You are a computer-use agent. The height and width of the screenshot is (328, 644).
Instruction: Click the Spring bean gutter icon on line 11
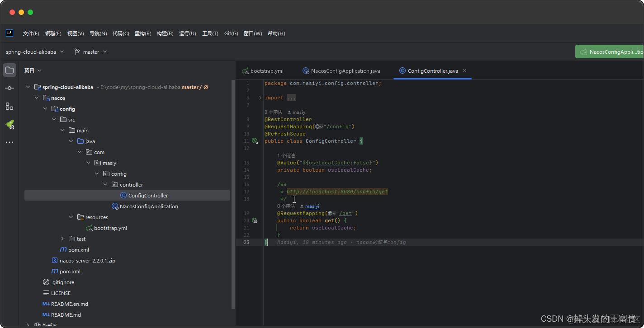coord(255,141)
